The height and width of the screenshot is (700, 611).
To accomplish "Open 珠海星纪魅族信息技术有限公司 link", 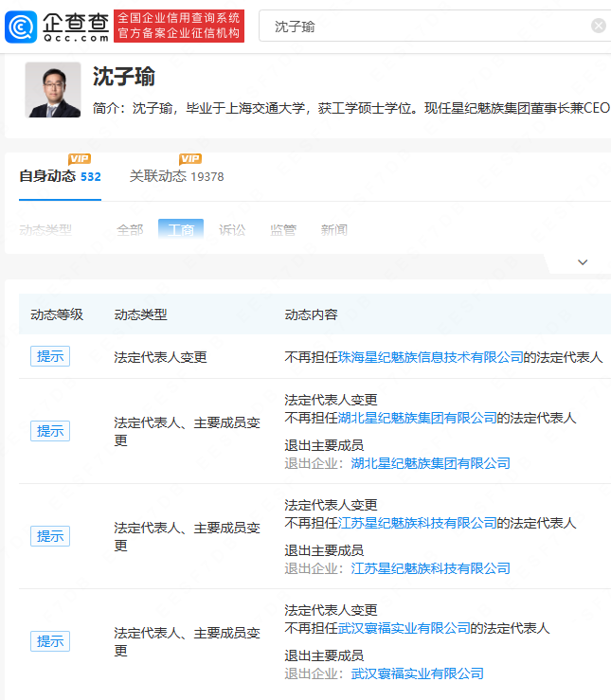I will (x=430, y=357).
